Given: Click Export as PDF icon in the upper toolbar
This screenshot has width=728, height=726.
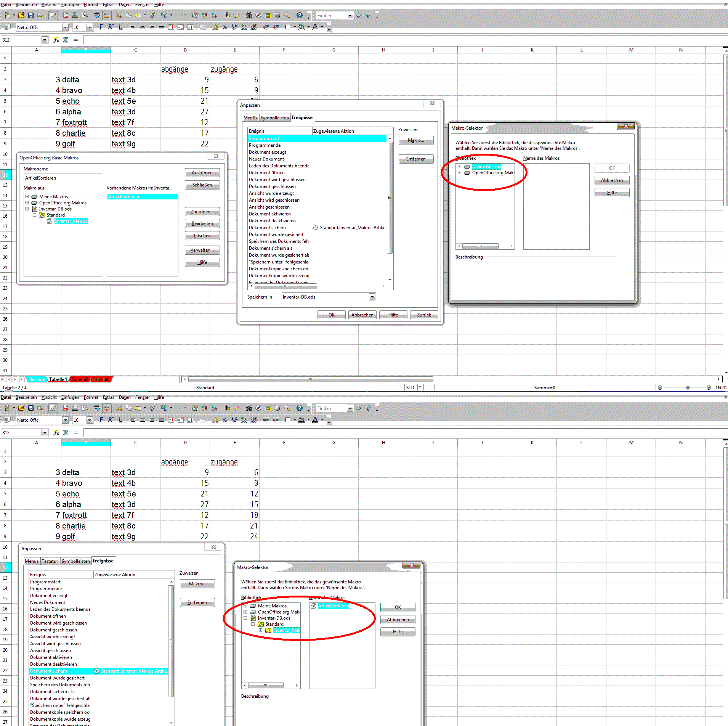Looking at the screenshot, I should point(66,15).
